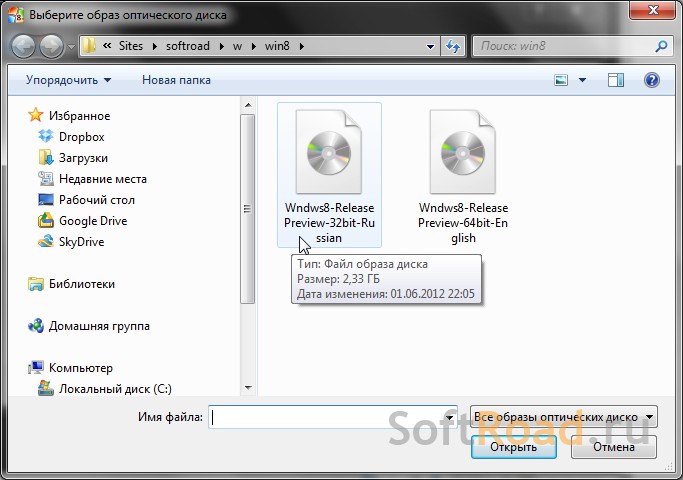This screenshot has height=480, width=683.
Task: Expand the arrow after win8 breadcrumb
Action: pos(301,46)
